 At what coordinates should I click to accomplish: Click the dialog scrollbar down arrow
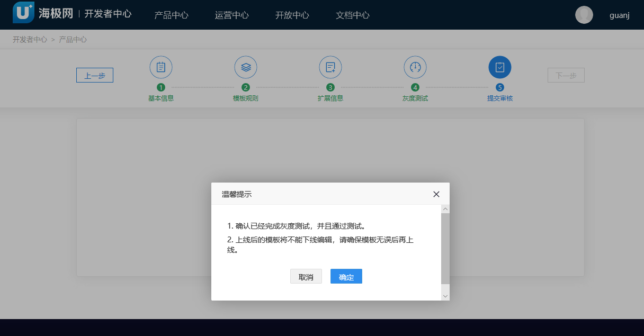[x=445, y=296]
